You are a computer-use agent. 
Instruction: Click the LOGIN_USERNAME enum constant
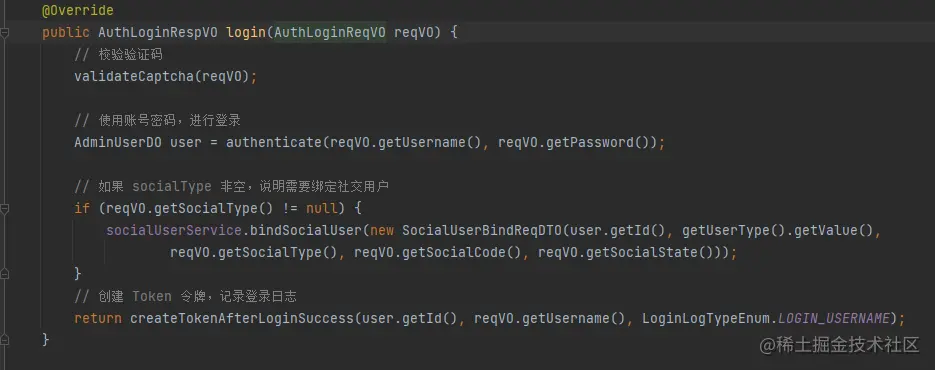[834, 318]
